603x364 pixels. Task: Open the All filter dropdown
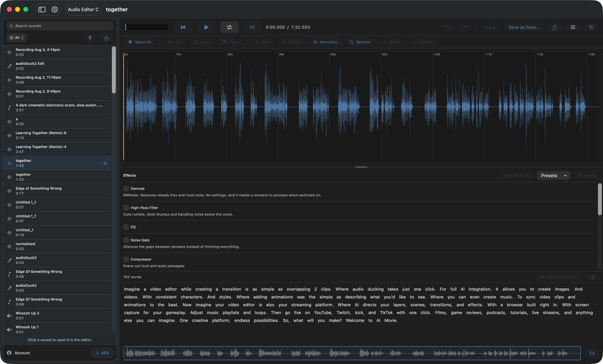[17, 38]
